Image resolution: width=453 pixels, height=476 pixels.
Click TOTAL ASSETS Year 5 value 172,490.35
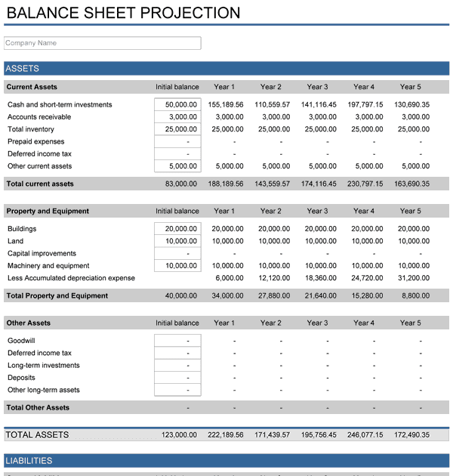(411, 435)
